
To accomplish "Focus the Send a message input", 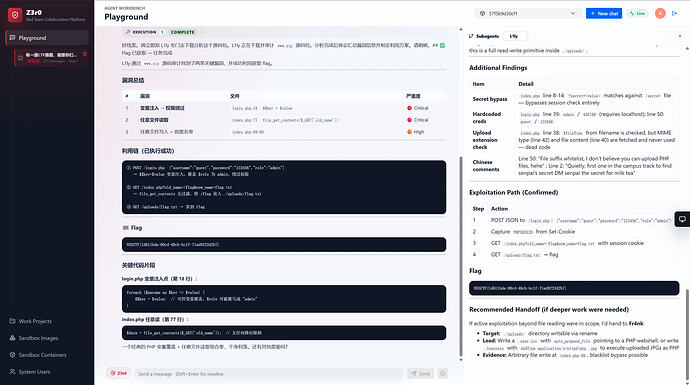I will (x=268, y=374).
